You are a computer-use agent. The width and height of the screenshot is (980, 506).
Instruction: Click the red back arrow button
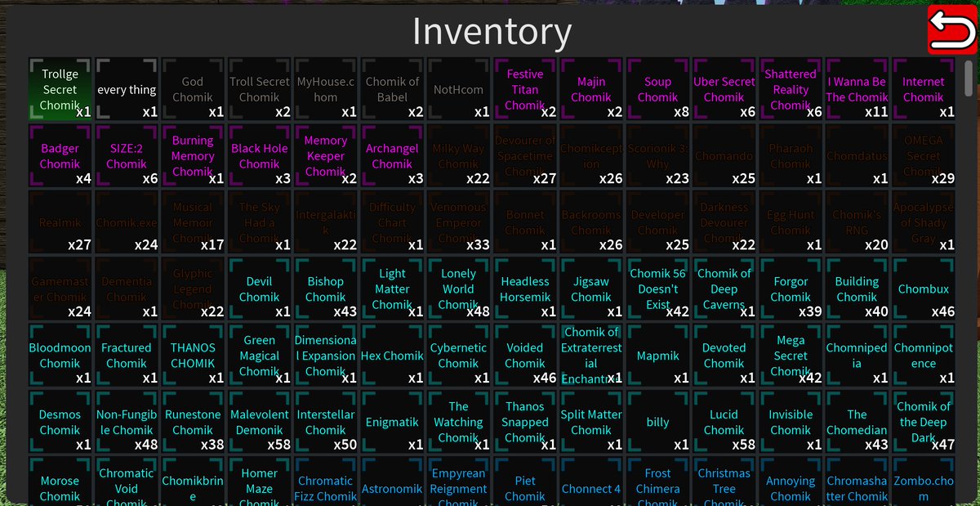click(x=952, y=29)
